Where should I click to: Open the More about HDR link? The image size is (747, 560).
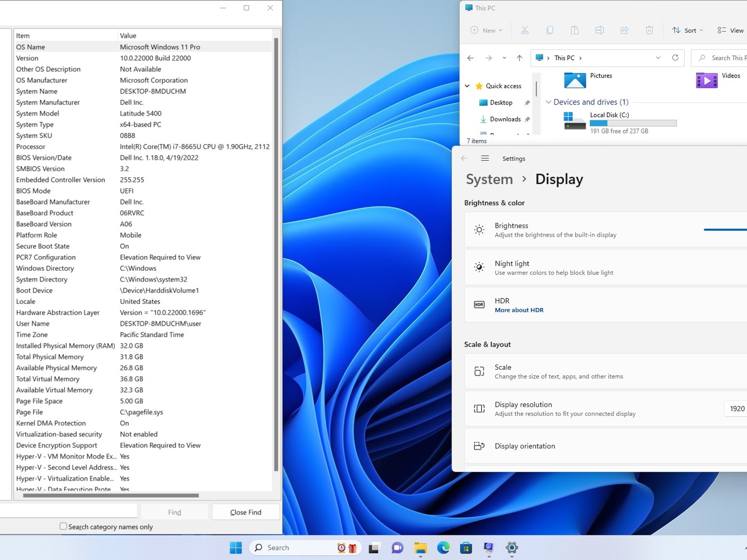pos(519,310)
